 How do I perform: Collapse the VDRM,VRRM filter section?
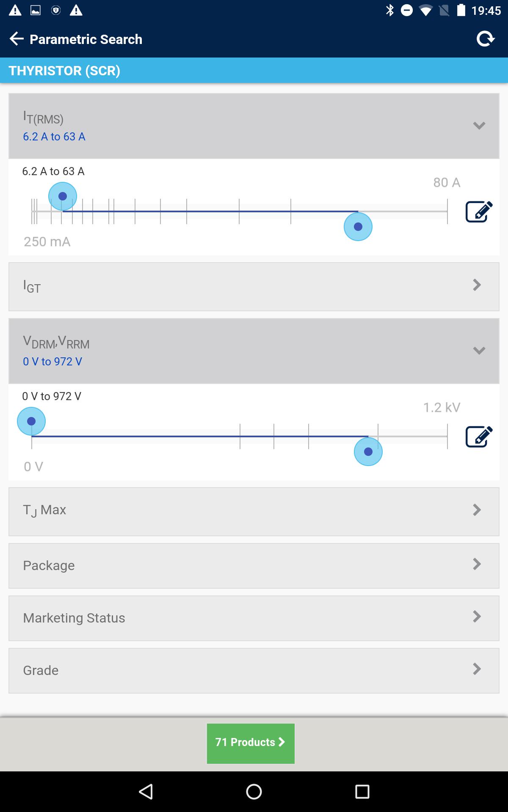pyautogui.click(x=254, y=351)
